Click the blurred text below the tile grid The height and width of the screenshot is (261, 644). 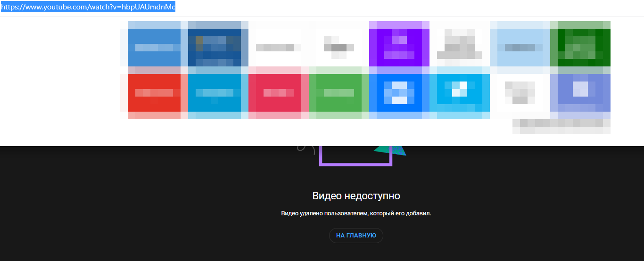[x=561, y=126]
